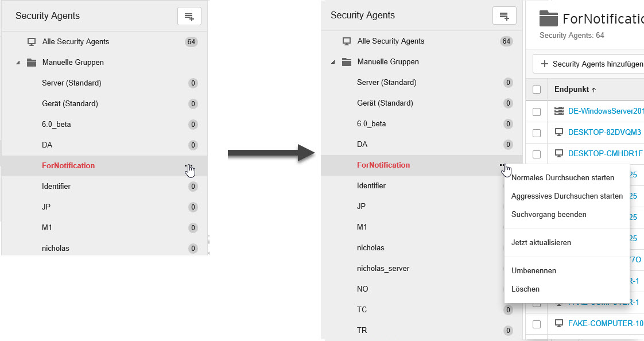Click the Manuelle Gruppen folder icon in right panel
The height and width of the screenshot is (341, 644).
click(x=347, y=61)
